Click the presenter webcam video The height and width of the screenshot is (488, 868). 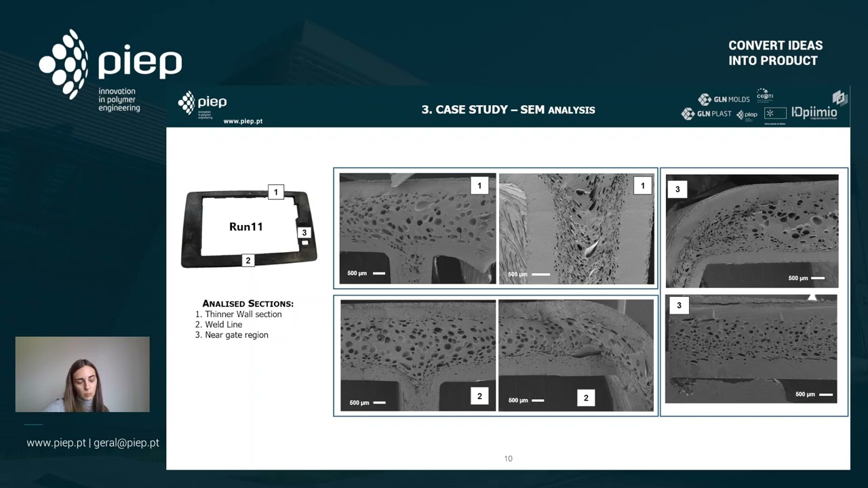pos(83,374)
